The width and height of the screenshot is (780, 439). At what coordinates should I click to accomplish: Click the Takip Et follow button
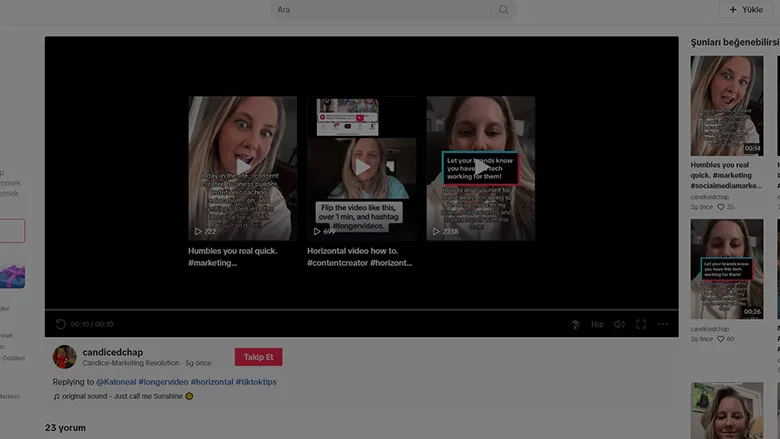pyautogui.click(x=258, y=357)
